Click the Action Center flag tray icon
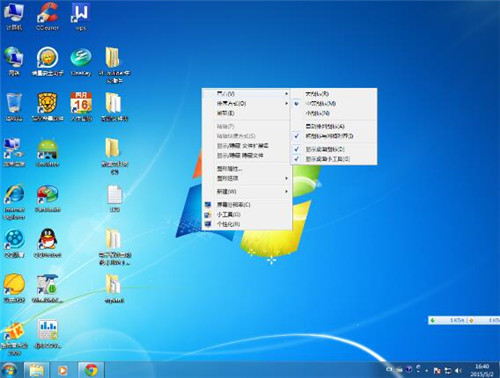 coord(437,370)
